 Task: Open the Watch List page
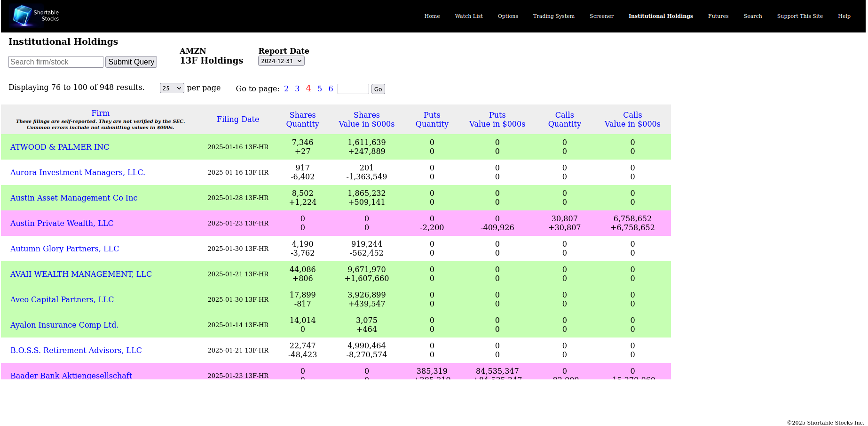pos(468,16)
